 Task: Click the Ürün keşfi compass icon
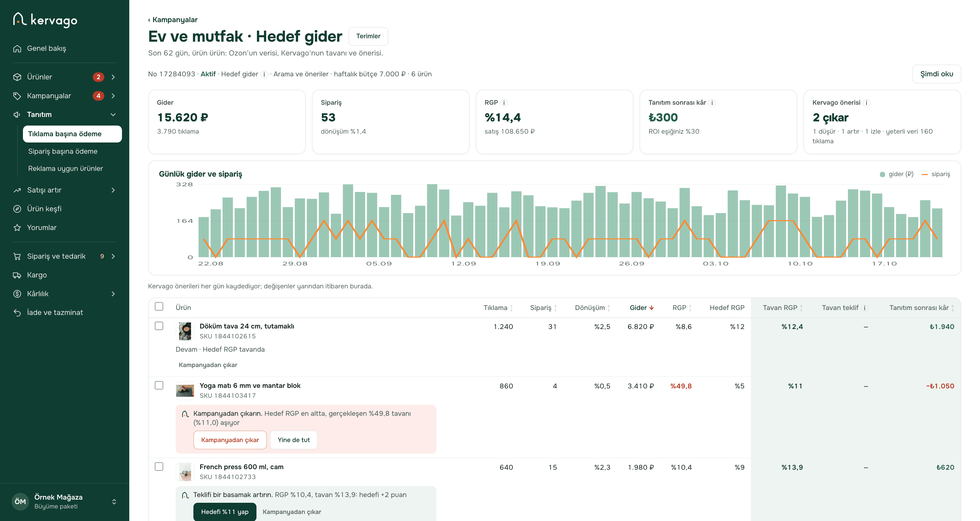point(17,209)
